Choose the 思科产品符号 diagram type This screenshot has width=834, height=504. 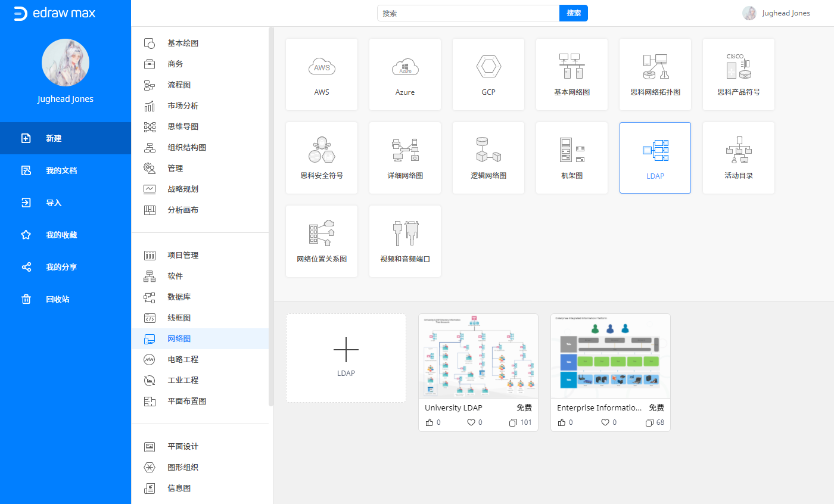tap(739, 74)
